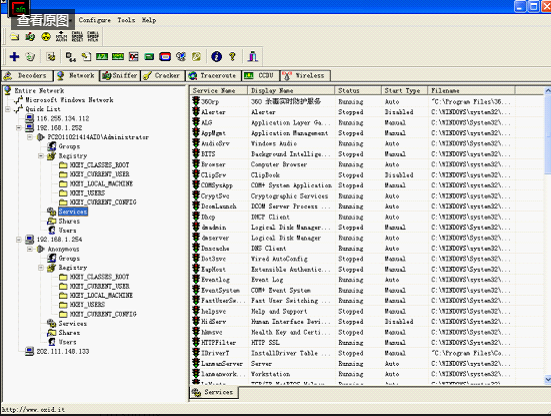
Task: Click the globe icon beside Entire Network
Action: pos(8,90)
